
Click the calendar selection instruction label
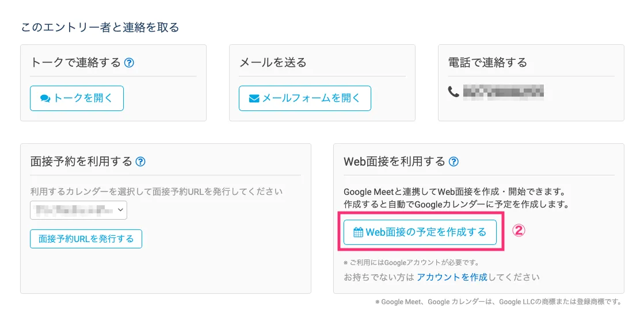click(157, 191)
